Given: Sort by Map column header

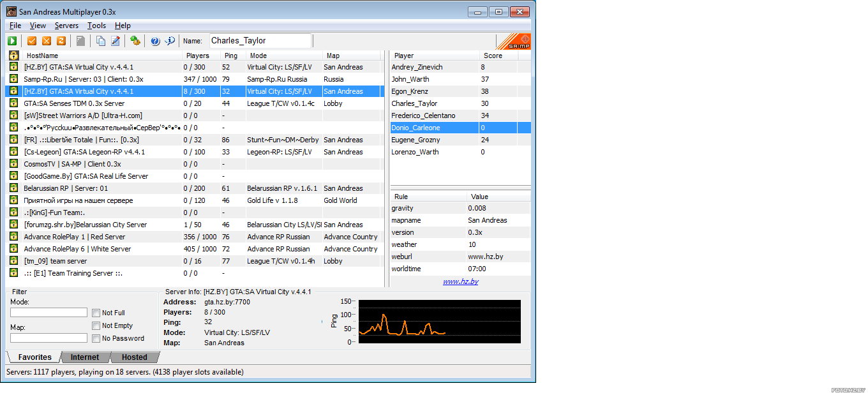Looking at the screenshot, I should [x=351, y=56].
